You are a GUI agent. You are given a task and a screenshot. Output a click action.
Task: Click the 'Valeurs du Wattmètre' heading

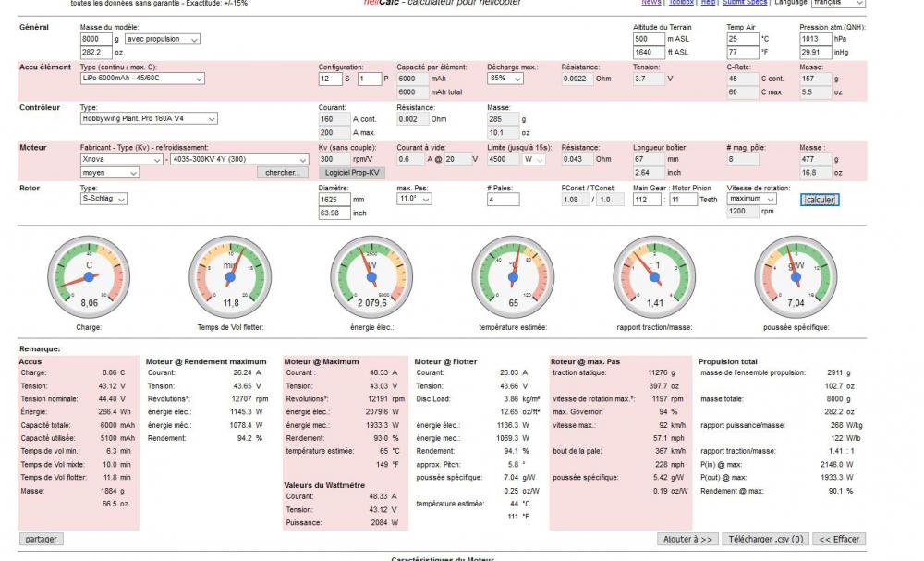[324, 485]
